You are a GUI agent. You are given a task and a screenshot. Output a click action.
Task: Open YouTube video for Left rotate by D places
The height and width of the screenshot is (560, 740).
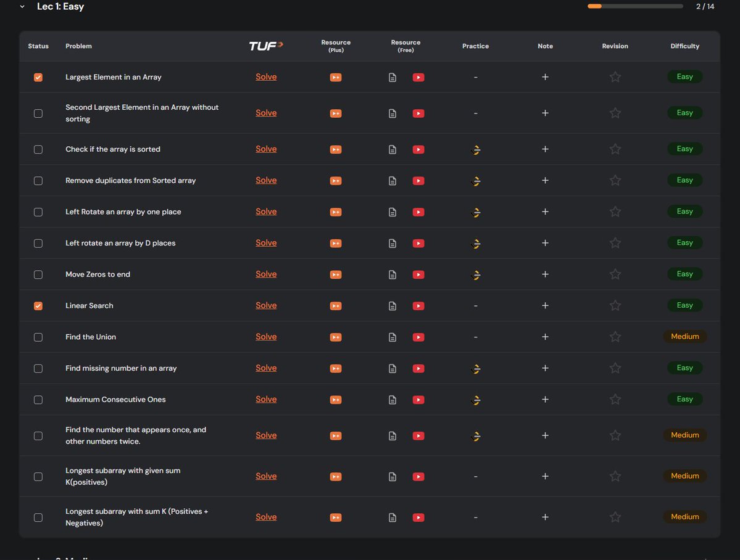pyautogui.click(x=418, y=244)
